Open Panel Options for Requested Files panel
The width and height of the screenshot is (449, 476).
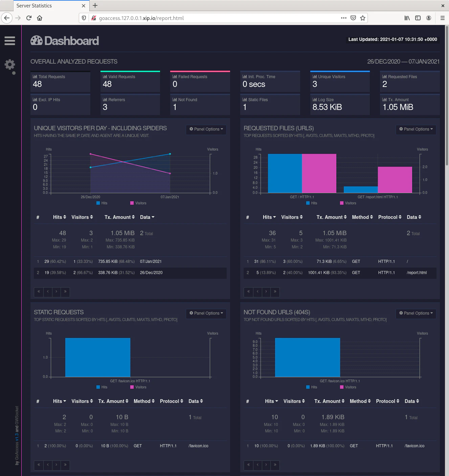[416, 129]
